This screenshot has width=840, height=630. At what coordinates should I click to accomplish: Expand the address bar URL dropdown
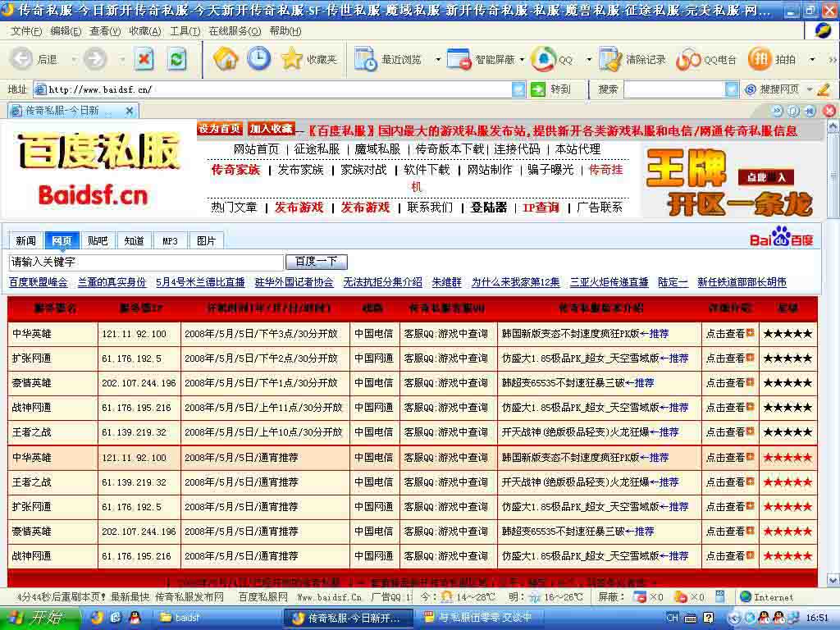coord(518,89)
